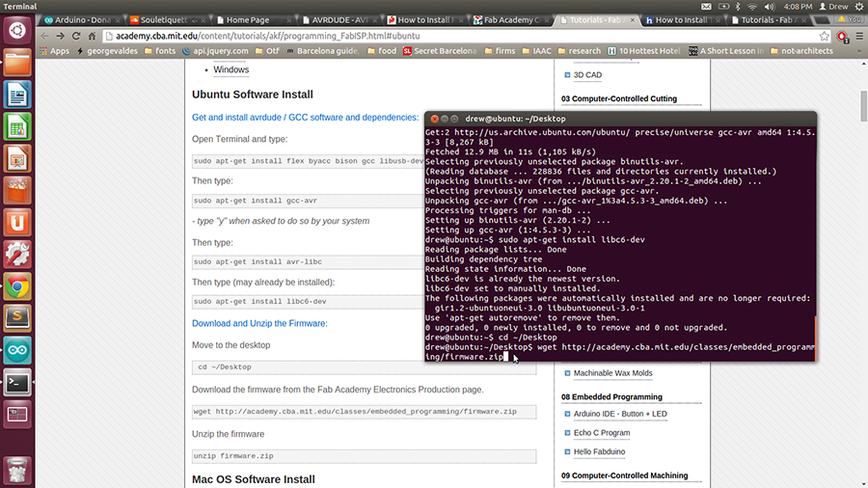Open Bluetooth indicator menu
The image size is (868, 488).
[738, 7]
